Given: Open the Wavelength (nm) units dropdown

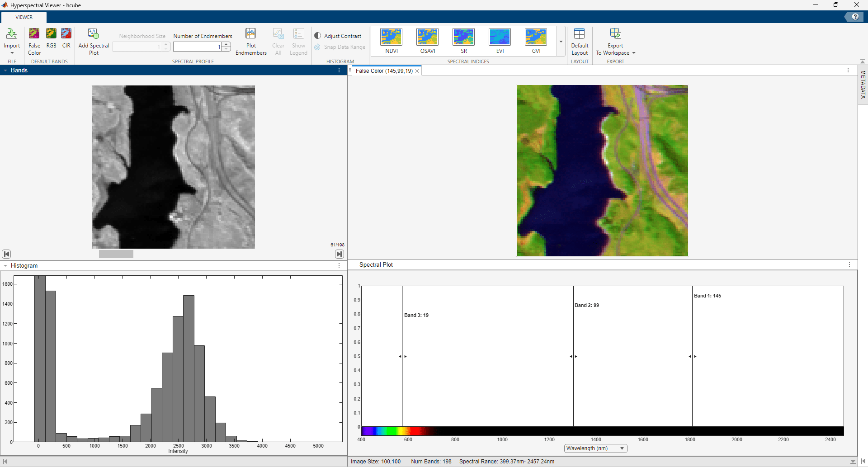Looking at the screenshot, I should pos(595,448).
